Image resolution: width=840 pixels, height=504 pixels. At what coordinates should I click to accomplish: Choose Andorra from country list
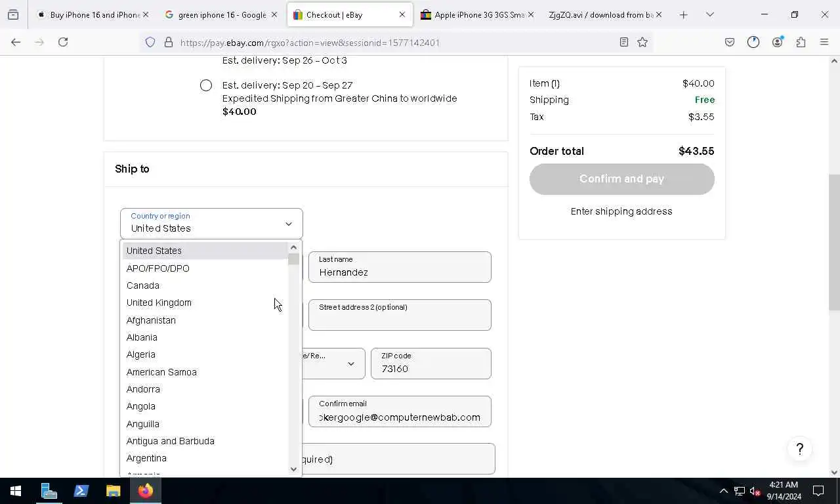(205, 389)
